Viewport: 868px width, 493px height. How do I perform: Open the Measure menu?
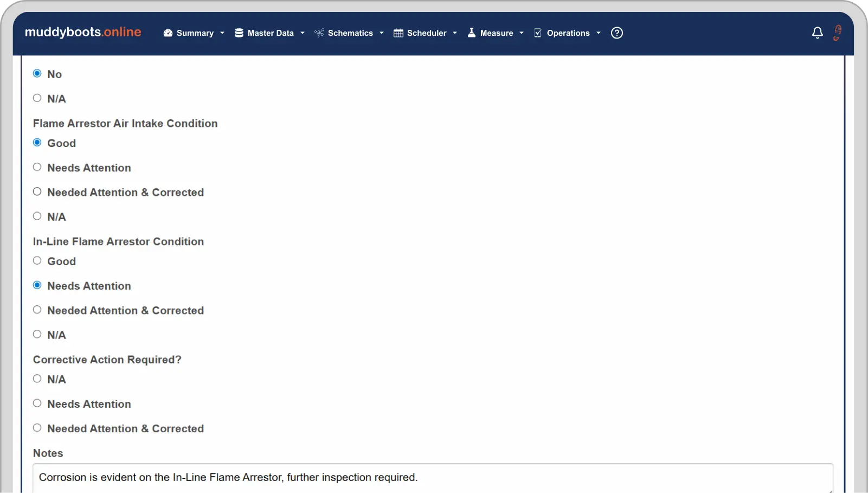click(x=496, y=33)
